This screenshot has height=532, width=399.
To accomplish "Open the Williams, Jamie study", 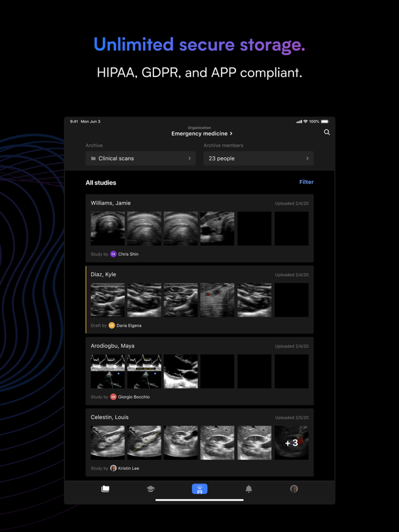I will [x=199, y=228].
